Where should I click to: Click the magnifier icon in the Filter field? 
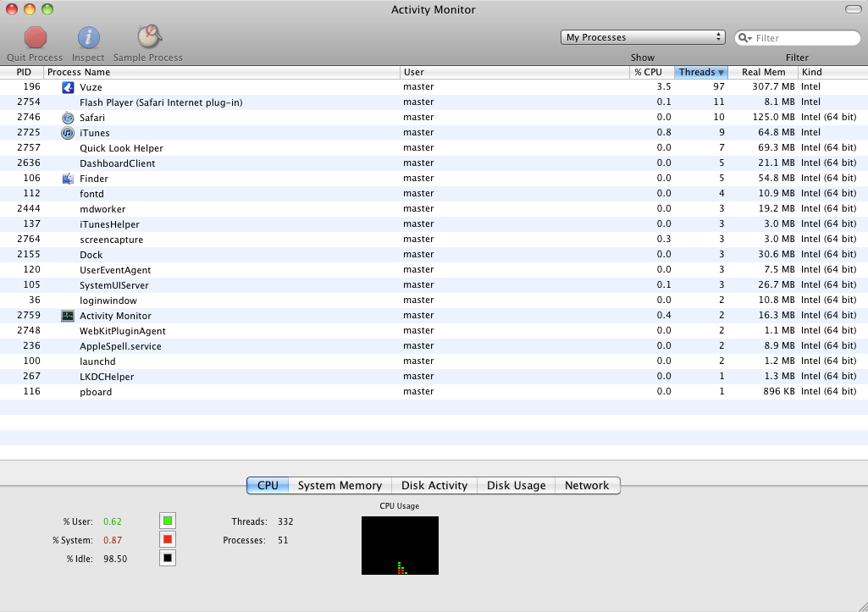pyautogui.click(x=744, y=37)
